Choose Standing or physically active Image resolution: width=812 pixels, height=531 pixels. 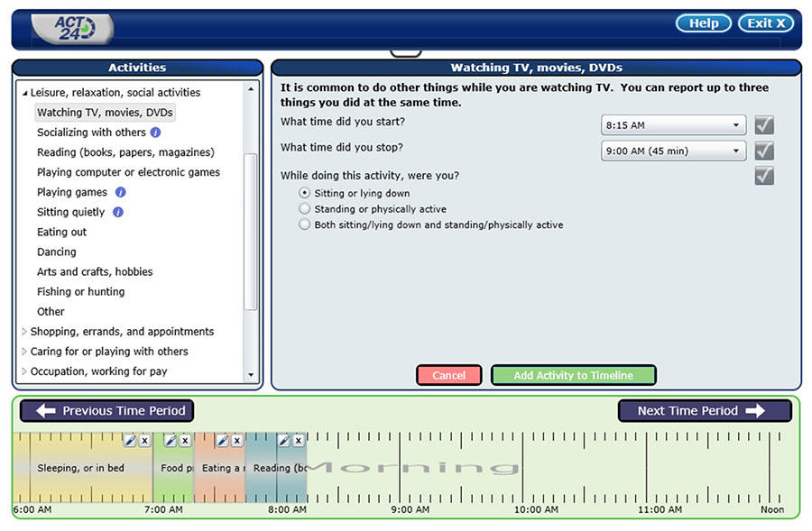coord(304,209)
